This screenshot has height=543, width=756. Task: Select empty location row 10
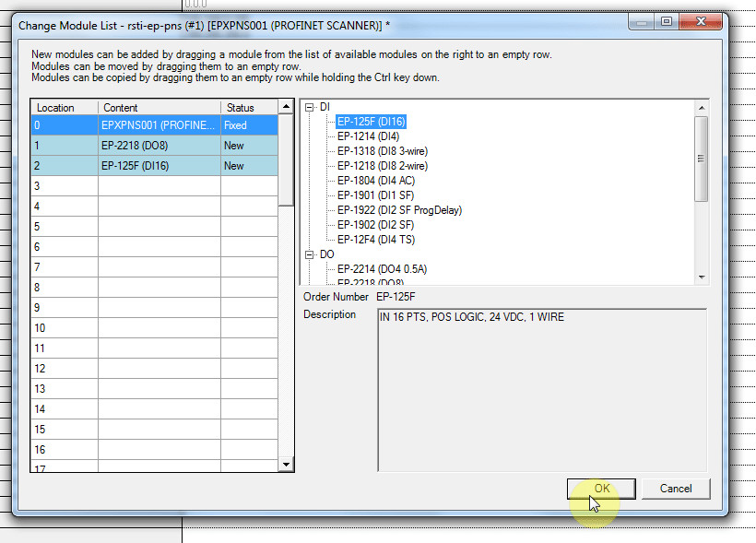[154, 328]
